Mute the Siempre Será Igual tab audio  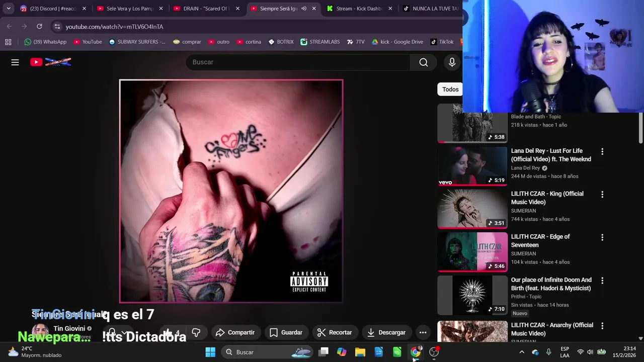pyautogui.click(x=304, y=9)
